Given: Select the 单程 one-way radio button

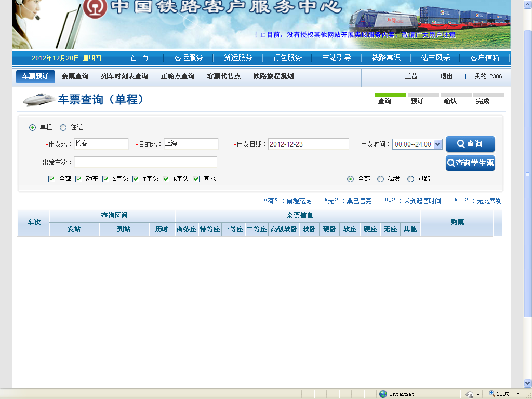Looking at the screenshot, I should (x=32, y=128).
